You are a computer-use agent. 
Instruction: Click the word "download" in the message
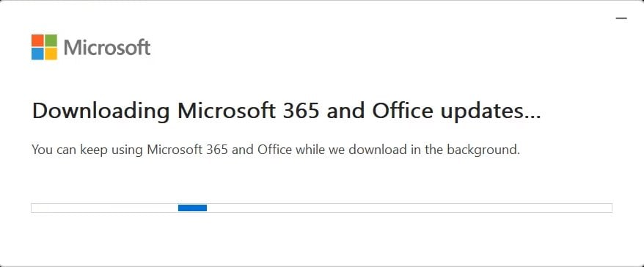377,150
